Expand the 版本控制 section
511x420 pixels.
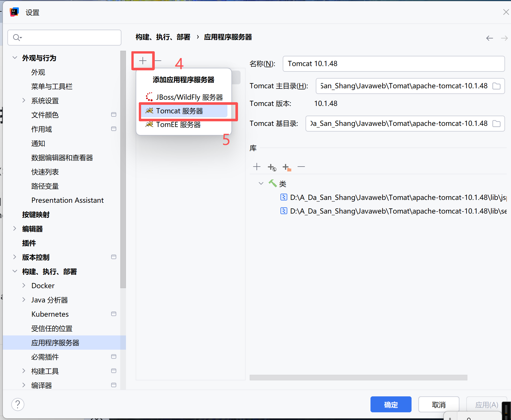15,257
